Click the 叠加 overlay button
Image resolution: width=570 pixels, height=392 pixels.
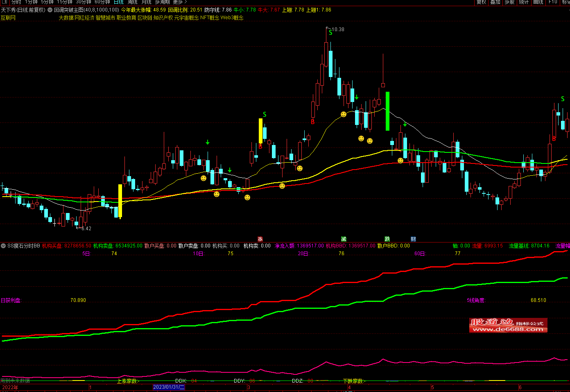[495, 2]
